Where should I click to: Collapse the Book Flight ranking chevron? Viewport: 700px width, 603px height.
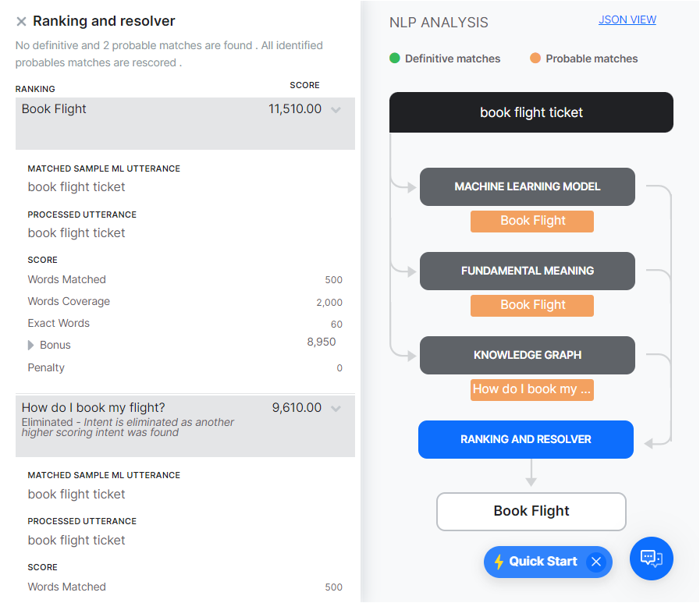coord(336,110)
